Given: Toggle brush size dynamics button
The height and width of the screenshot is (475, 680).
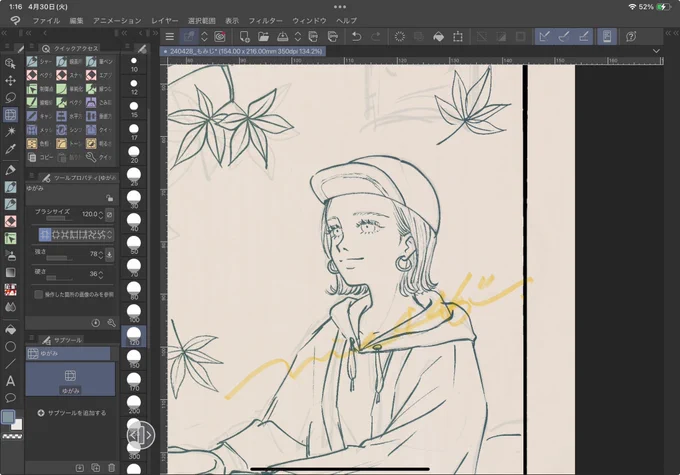Looking at the screenshot, I should point(110,214).
